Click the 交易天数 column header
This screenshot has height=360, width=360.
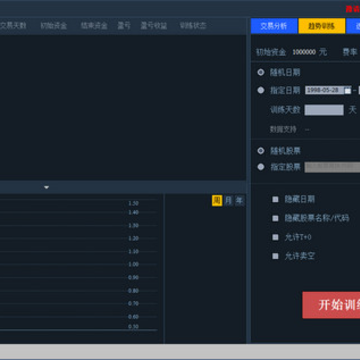coord(13,26)
